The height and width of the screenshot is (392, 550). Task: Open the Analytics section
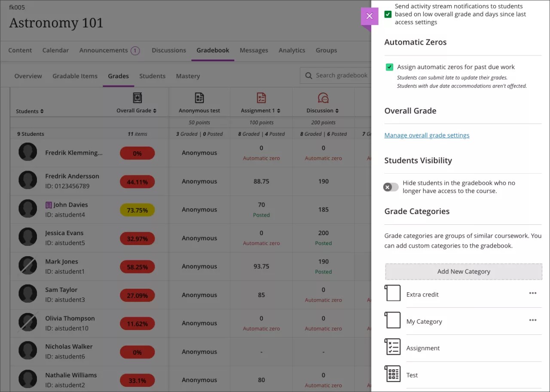pyautogui.click(x=292, y=50)
